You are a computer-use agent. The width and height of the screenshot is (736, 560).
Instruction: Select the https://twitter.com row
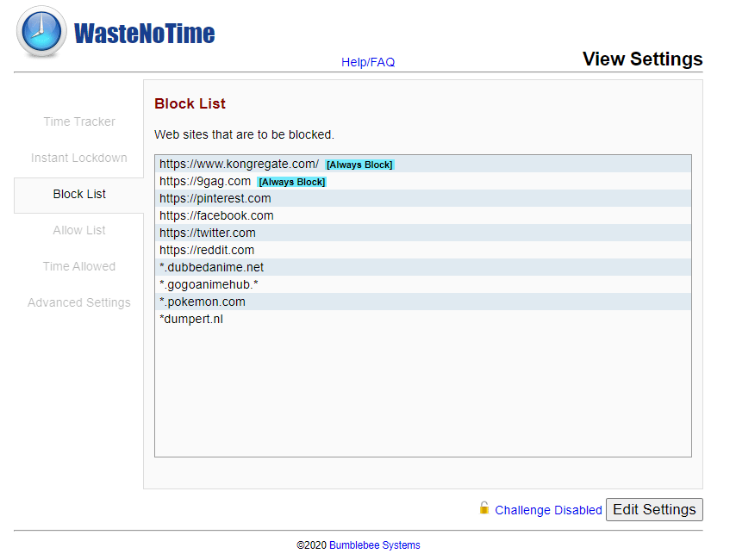tap(423, 233)
